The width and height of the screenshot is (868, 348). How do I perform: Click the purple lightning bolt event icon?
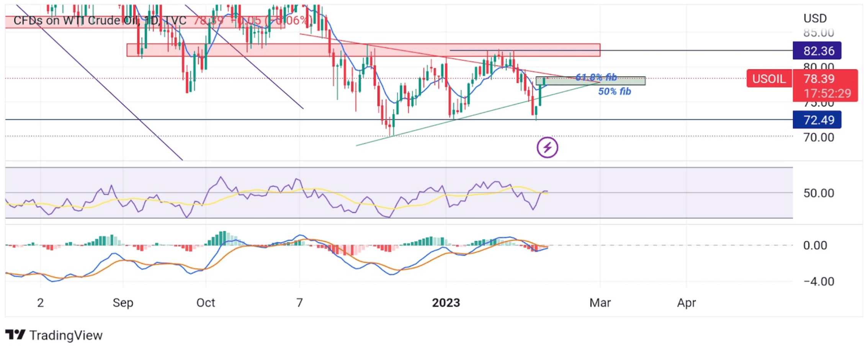(x=547, y=147)
